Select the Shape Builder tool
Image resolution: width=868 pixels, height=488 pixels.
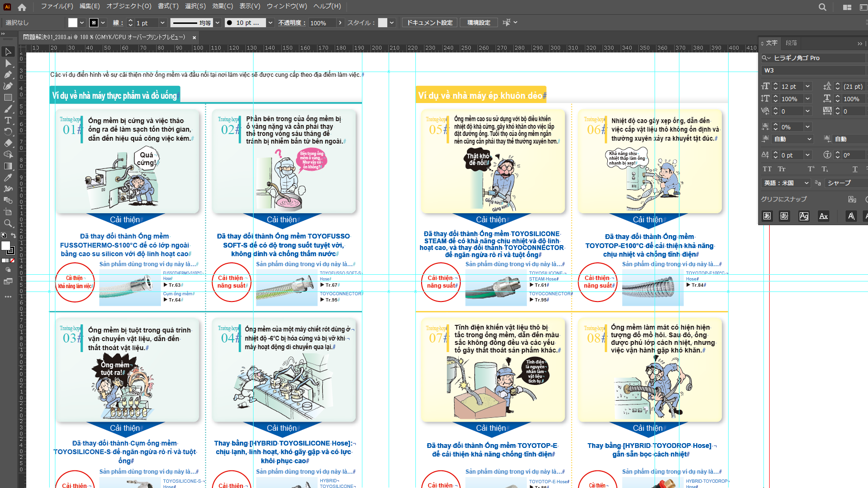click(x=8, y=155)
